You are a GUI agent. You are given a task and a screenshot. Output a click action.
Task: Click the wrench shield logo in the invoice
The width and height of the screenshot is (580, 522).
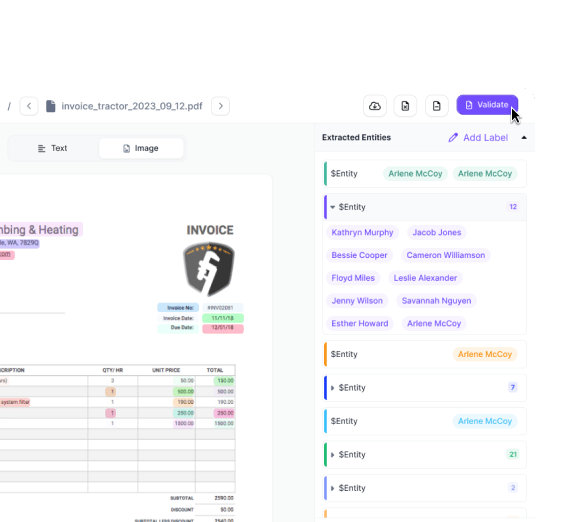pos(209,269)
